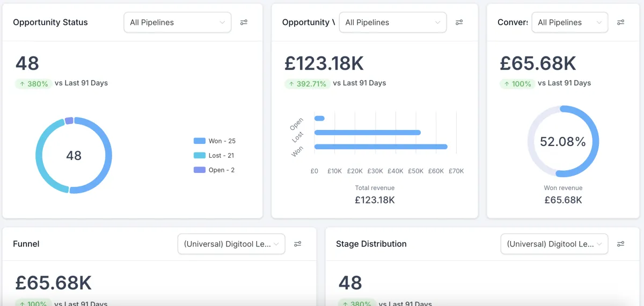
Task: Toggle the Won - 25 legend entry
Action: click(x=215, y=141)
